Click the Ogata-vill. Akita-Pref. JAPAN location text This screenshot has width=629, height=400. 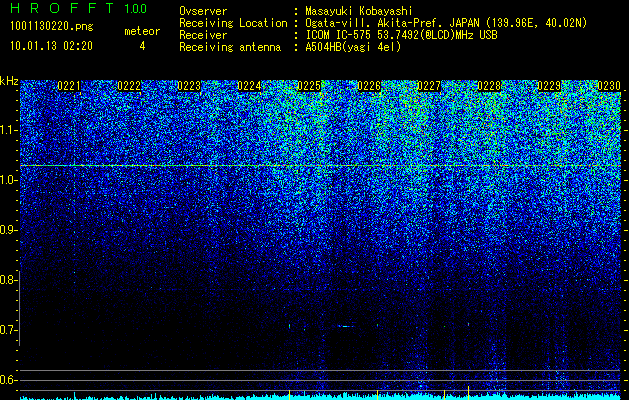[x=446, y=23]
